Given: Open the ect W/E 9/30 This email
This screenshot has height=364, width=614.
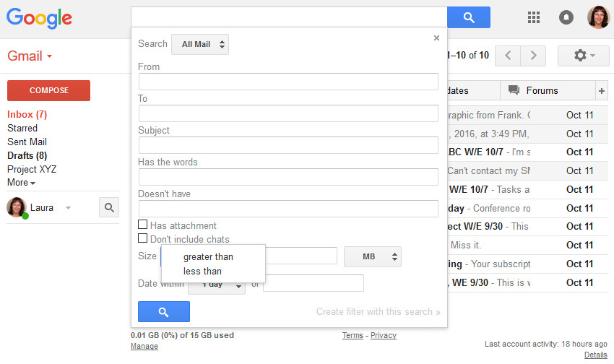Looking at the screenshot, I should (x=528, y=226).
